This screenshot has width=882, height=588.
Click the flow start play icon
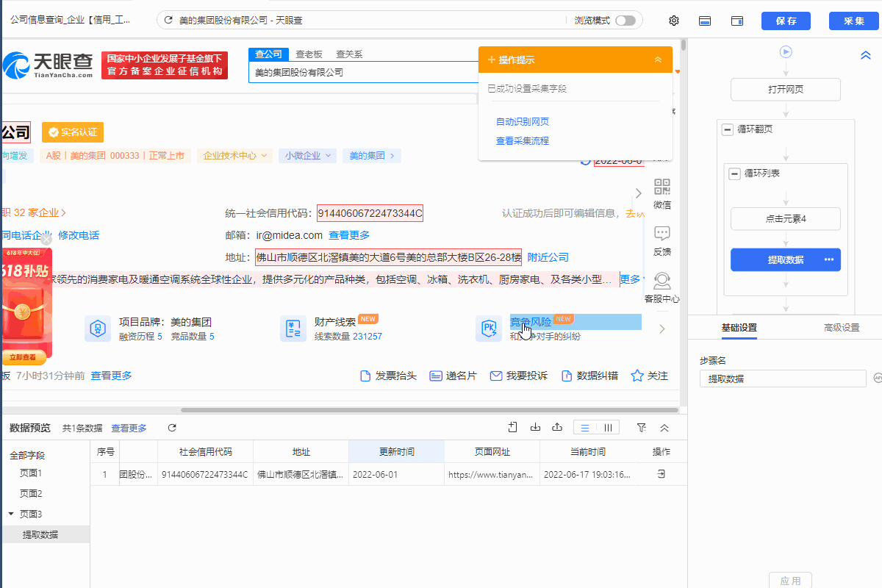[x=786, y=51]
